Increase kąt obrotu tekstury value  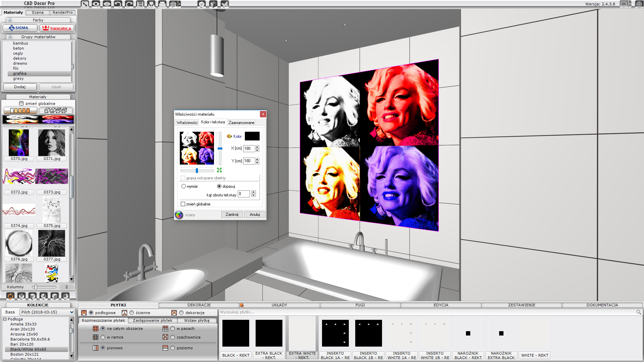click(x=254, y=192)
